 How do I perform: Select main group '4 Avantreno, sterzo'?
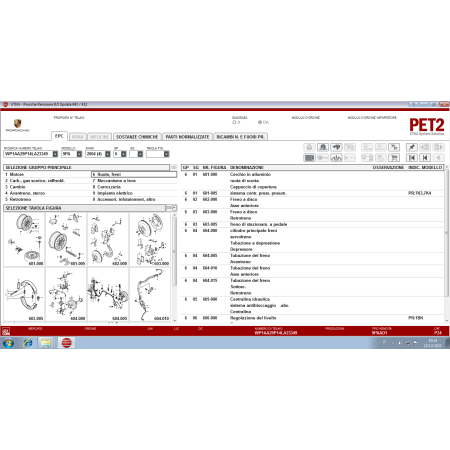(47, 193)
